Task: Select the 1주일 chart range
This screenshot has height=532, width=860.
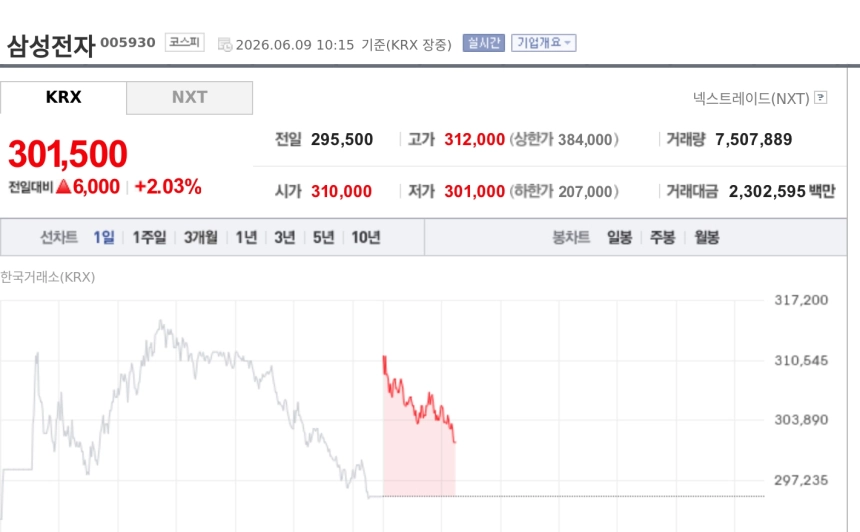Action: 149,237
